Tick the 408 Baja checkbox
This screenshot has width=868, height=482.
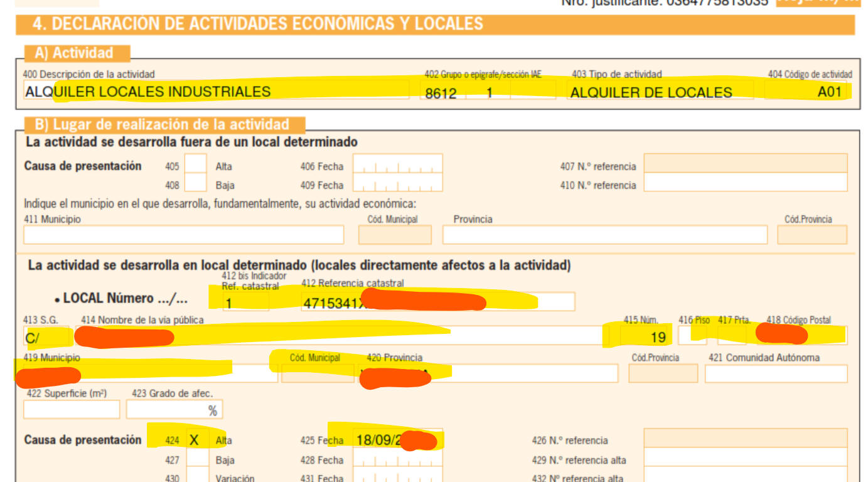click(x=196, y=183)
